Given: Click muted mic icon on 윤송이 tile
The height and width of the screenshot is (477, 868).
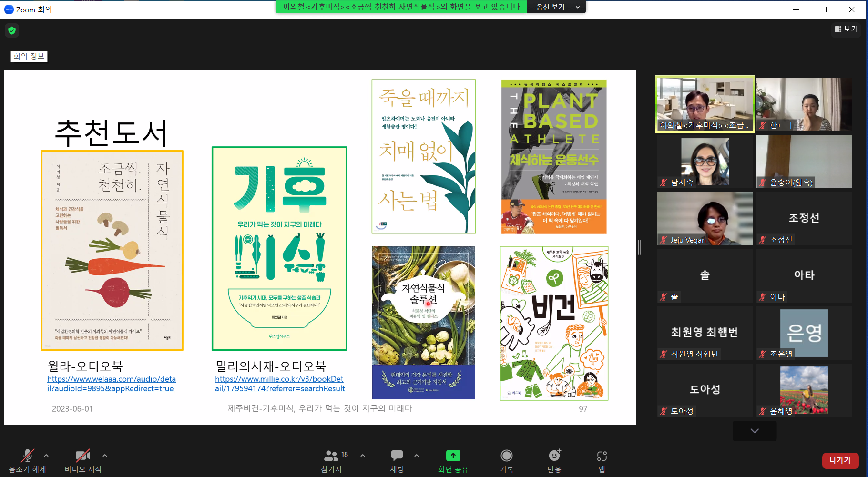Looking at the screenshot, I should click(x=763, y=183).
